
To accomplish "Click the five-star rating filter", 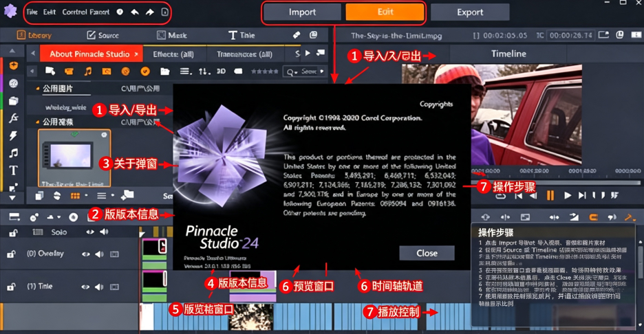I will coord(264,71).
